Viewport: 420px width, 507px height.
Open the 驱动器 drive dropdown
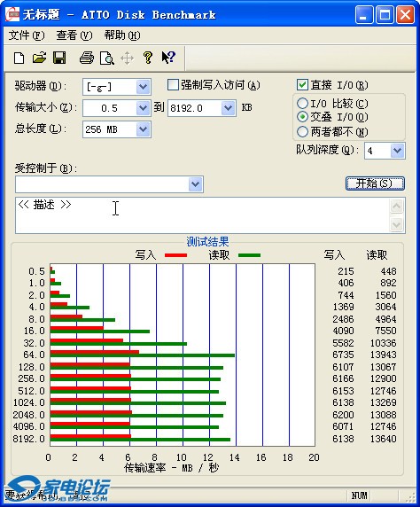tap(143, 87)
